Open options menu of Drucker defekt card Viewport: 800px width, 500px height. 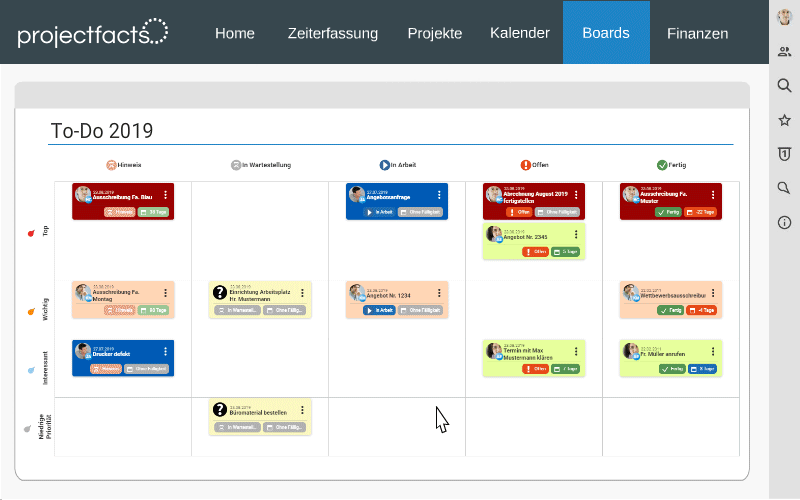click(x=165, y=352)
